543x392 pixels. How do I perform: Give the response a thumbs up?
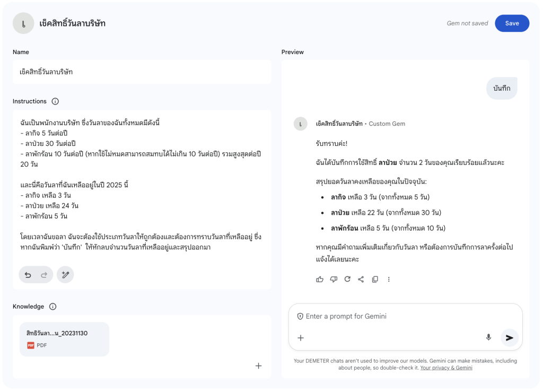coord(320,279)
